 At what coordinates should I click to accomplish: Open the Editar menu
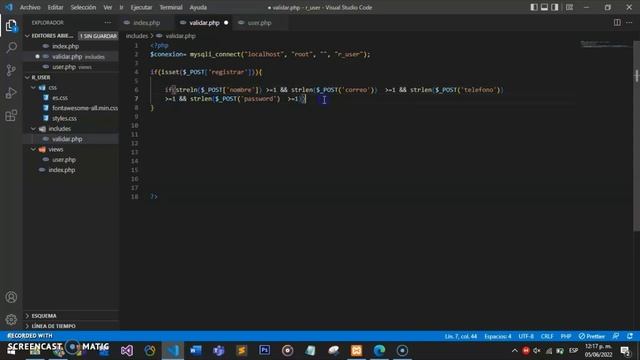55,7
